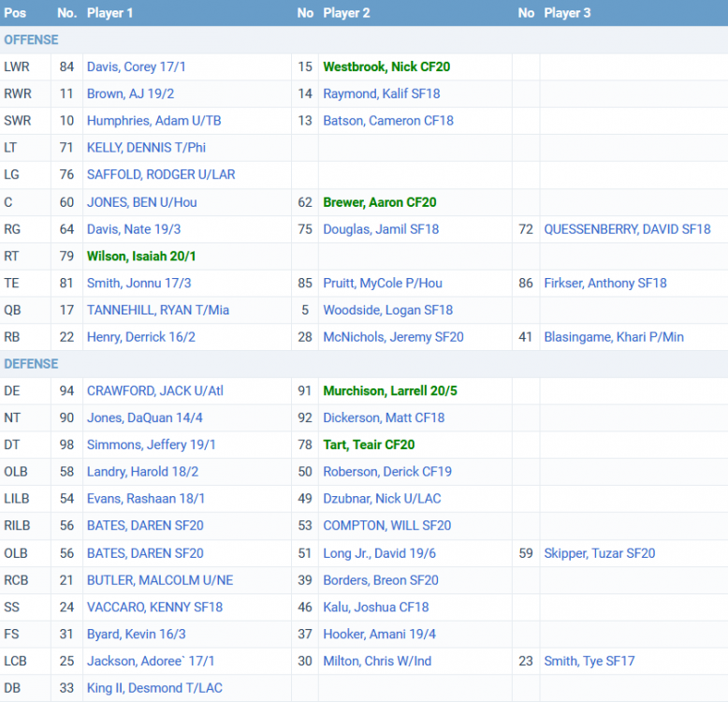Click the Player 1 column header

click(109, 13)
